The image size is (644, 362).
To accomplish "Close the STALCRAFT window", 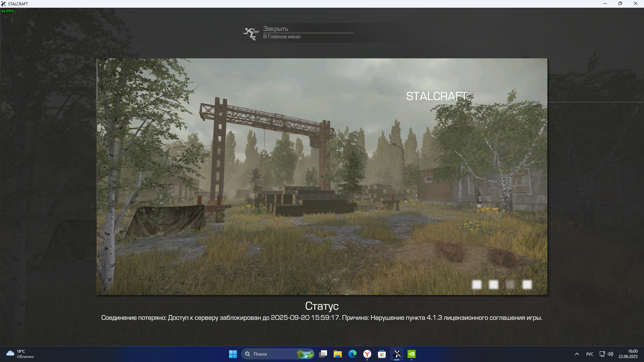I will pyautogui.click(x=636, y=4).
